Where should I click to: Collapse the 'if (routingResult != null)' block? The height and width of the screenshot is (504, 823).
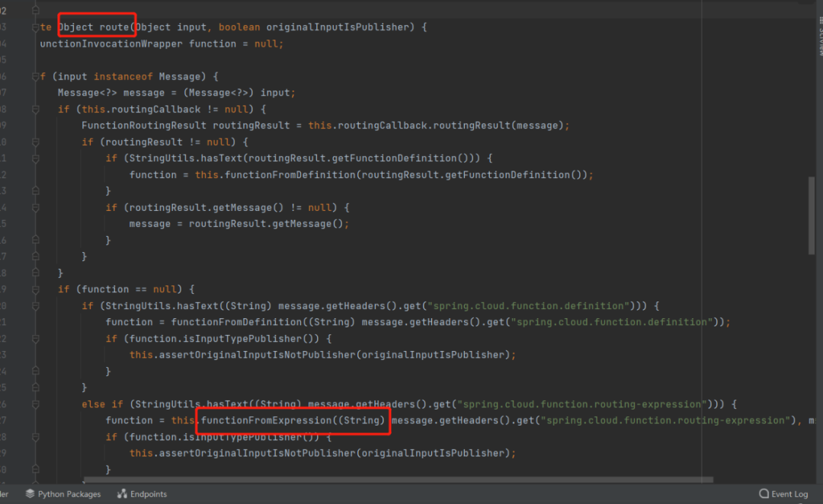36,142
